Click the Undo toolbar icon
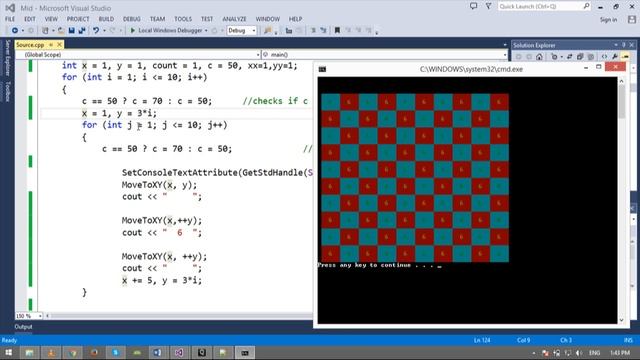This screenshot has height=360, width=640. click(96, 31)
